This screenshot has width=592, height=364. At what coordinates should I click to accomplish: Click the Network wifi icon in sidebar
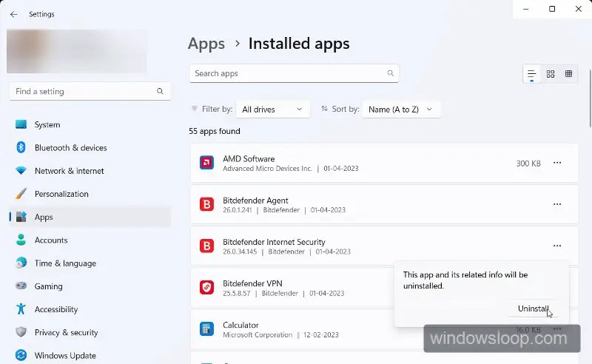tap(21, 171)
